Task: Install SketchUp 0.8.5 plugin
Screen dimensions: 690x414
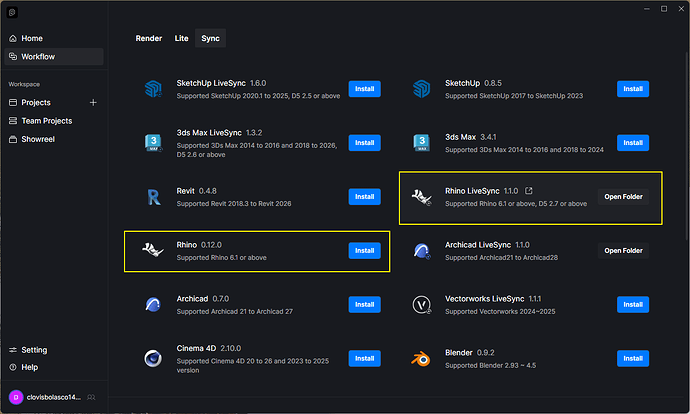Action: click(633, 89)
